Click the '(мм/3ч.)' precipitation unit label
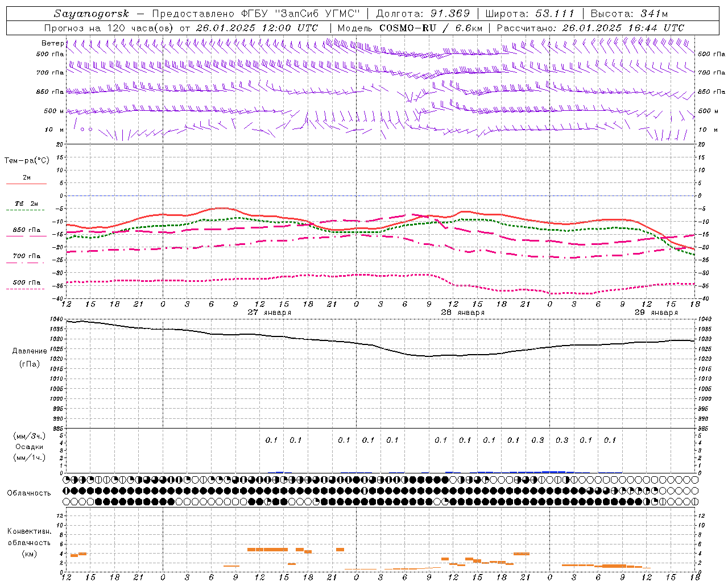Image resolution: width=728 pixels, height=582 pixels. (29, 436)
